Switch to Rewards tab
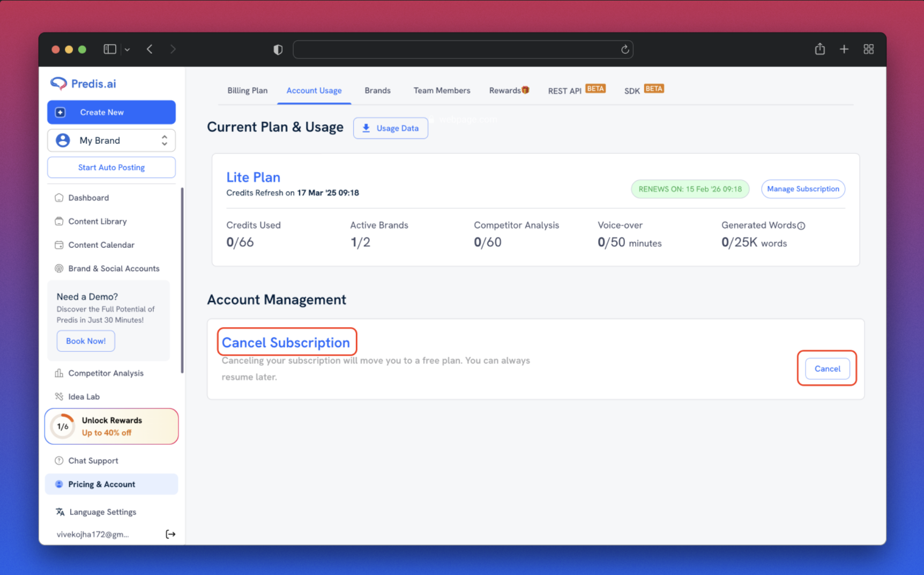This screenshot has height=575, width=924. point(509,91)
